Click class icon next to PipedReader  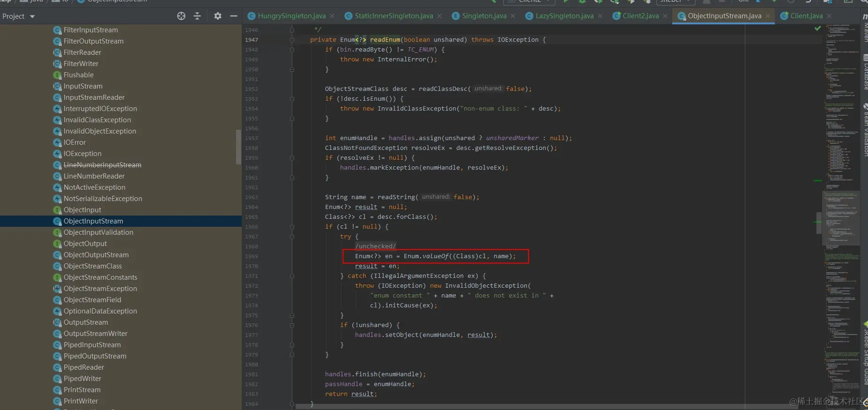pos(57,367)
